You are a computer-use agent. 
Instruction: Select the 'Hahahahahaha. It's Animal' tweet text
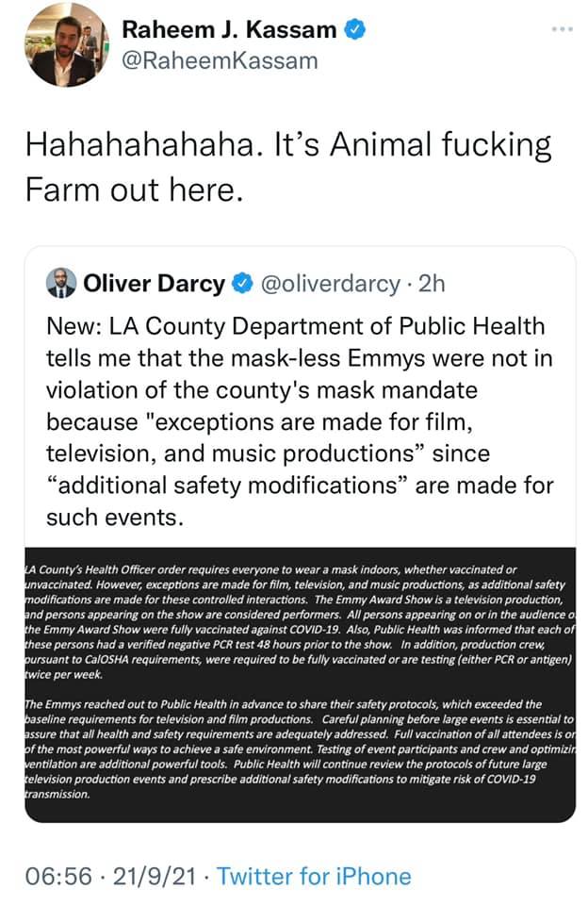point(287,146)
